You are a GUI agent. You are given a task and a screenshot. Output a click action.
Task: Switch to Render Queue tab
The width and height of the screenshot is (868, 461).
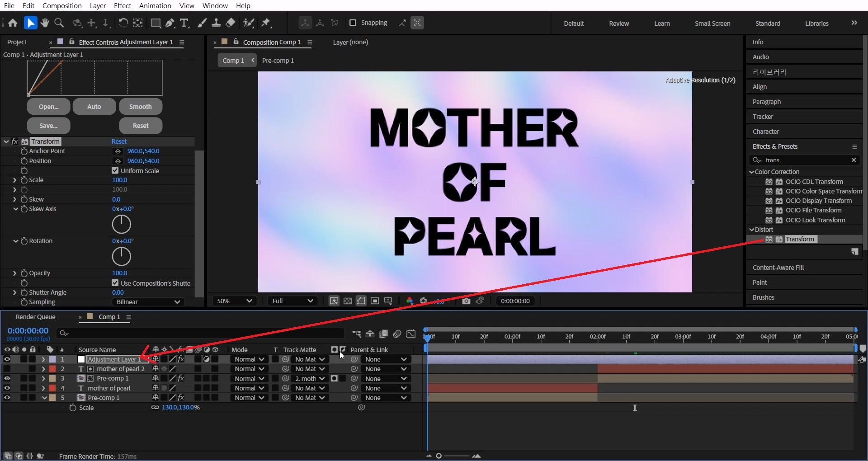(x=35, y=317)
